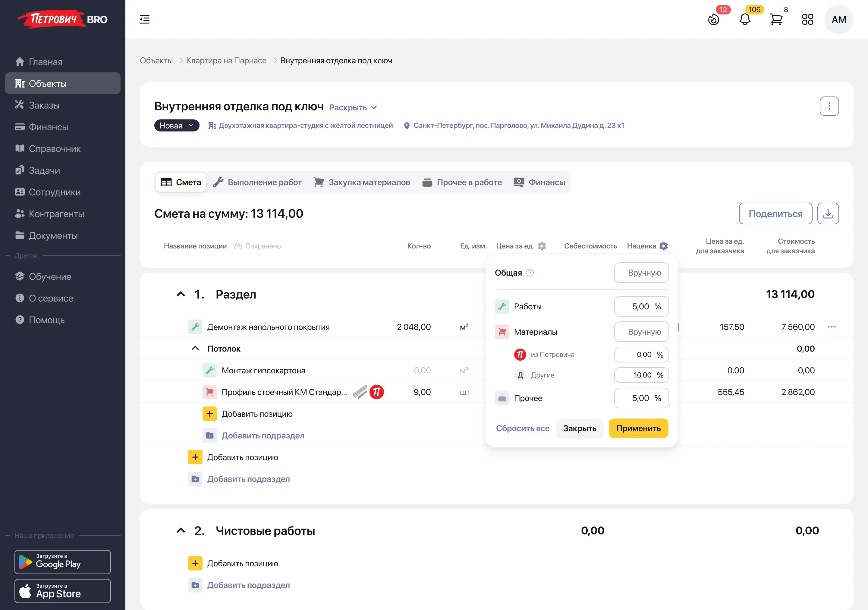Edit the Работы markup percent field

(x=641, y=306)
